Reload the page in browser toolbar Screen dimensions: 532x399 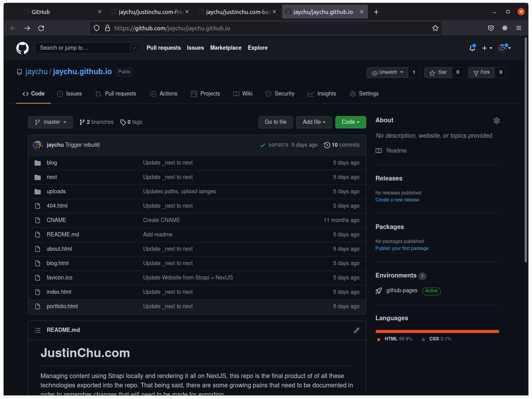(x=41, y=28)
